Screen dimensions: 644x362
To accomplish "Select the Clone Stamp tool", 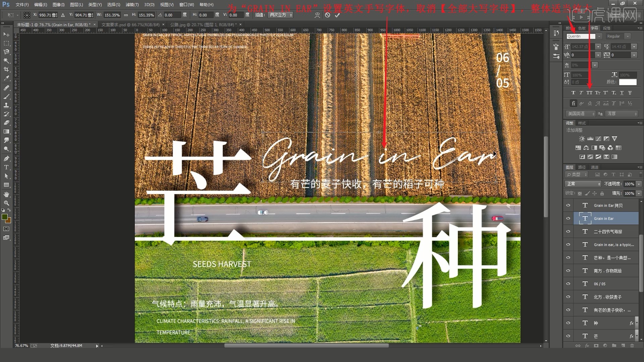I will click(x=6, y=105).
